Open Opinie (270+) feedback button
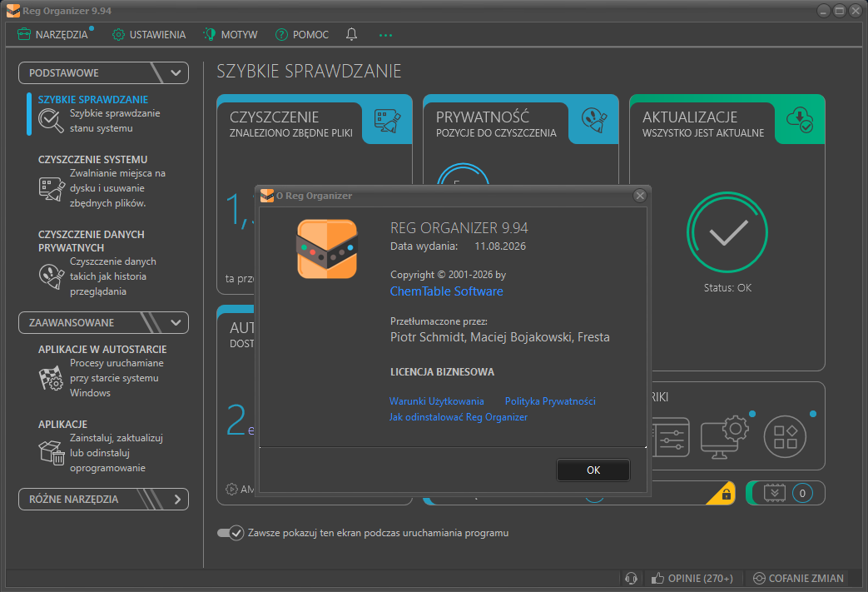Screen dimensions: 868x592 [692, 578]
